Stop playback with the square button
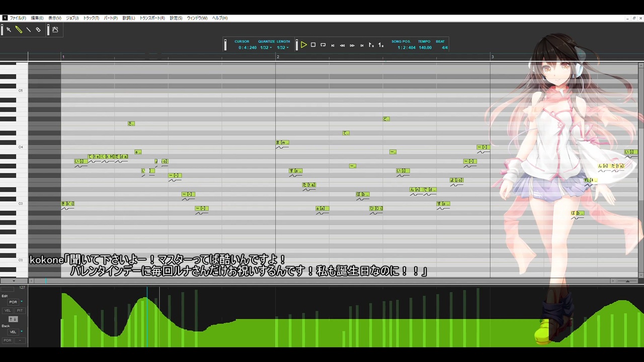Screen dimensions: 644x362 (x=313, y=45)
